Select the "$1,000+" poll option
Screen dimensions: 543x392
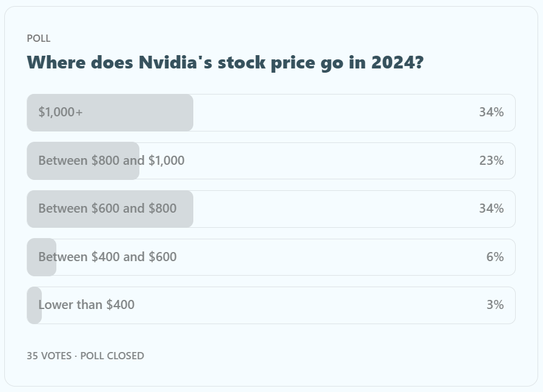61,112
